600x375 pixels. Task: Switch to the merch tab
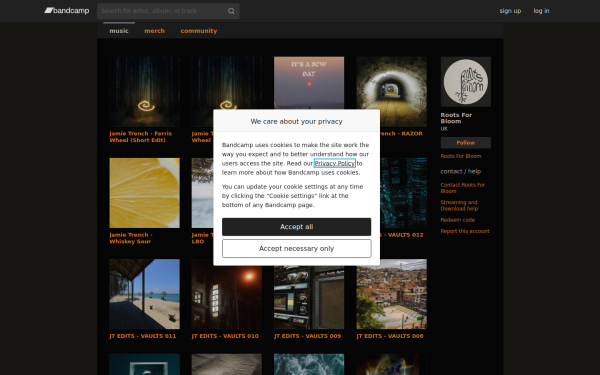click(155, 31)
